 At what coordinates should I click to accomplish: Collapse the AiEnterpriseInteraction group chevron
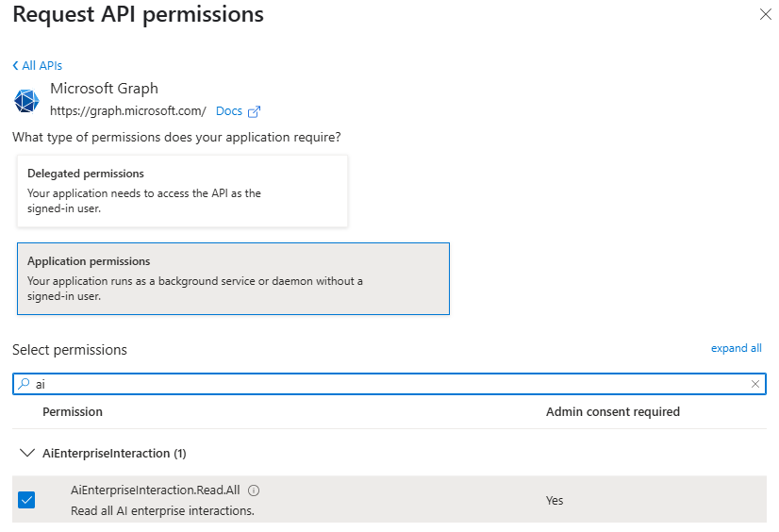[x=26, y=453]
